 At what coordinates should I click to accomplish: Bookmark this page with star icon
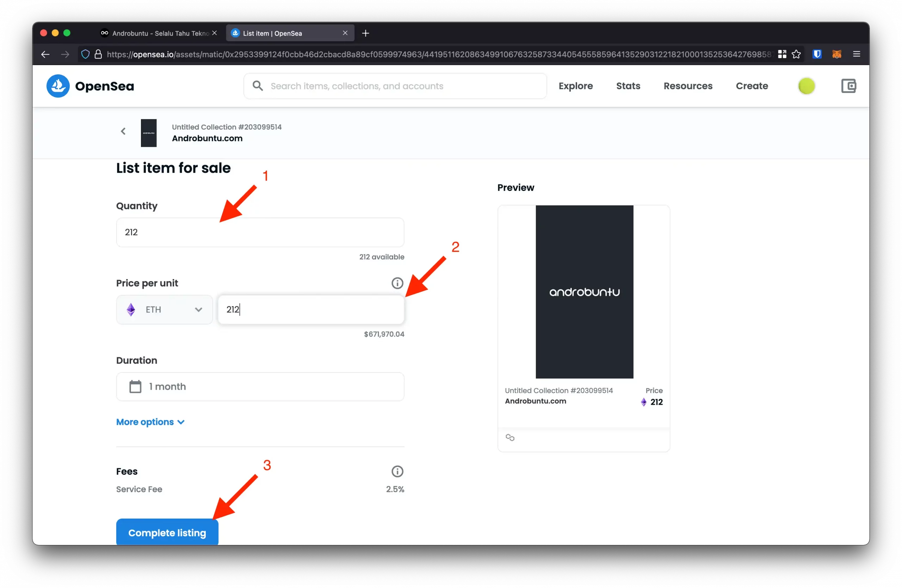coord(796,54)
